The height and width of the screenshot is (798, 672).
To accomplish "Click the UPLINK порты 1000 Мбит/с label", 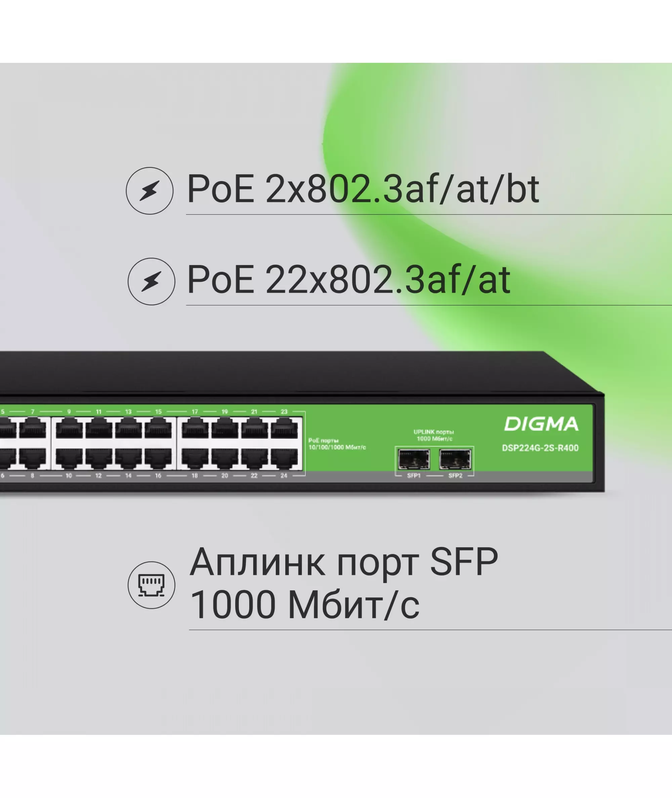I will pyautogui.click(x=434, y=435).
